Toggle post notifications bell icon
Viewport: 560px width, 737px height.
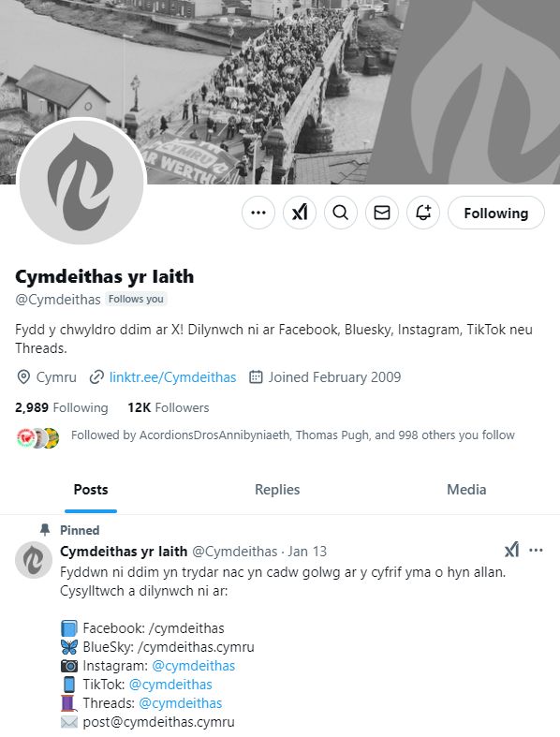click(x=423, y=213)
